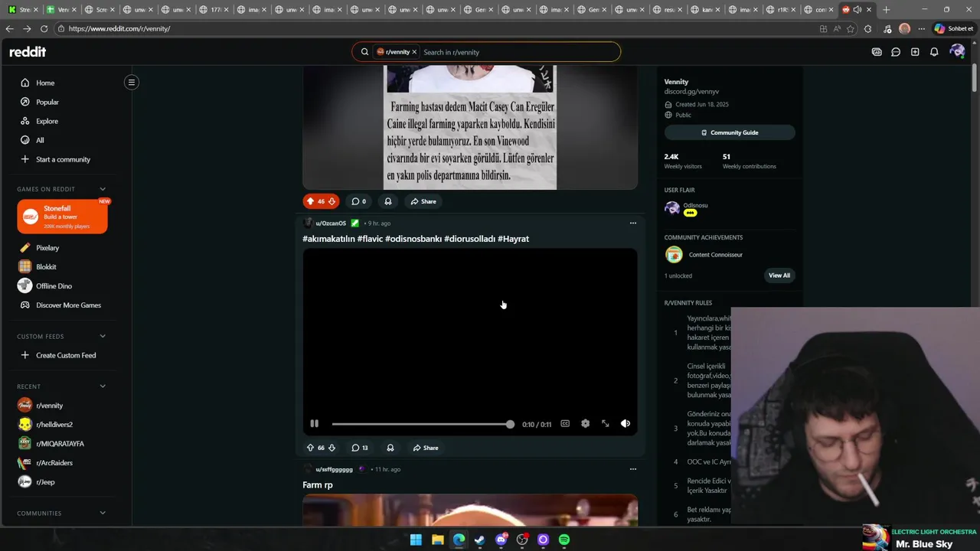980x551 pixels.
Task: Go back in browser
Action: click(9, 28)
